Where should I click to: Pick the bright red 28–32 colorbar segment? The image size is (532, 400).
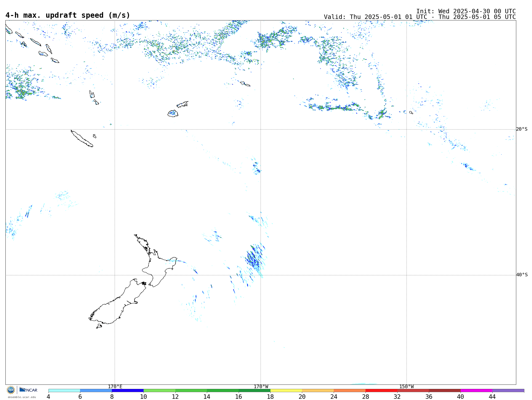(381, 391)
